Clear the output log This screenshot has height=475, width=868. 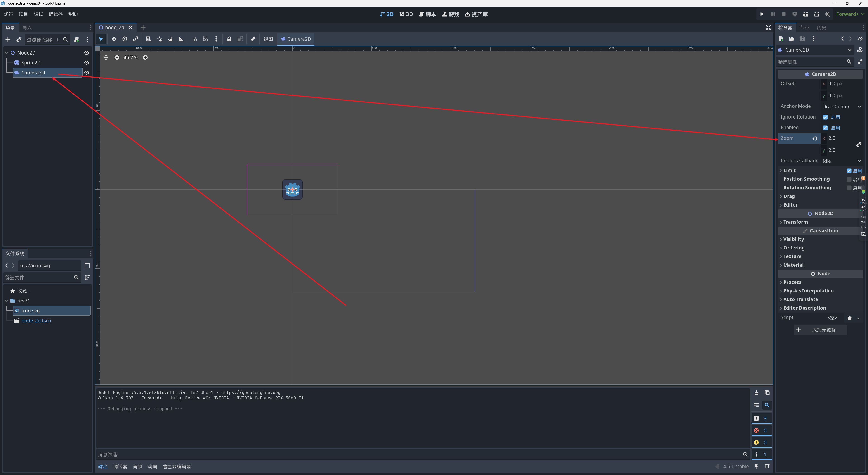pos(756,393)
